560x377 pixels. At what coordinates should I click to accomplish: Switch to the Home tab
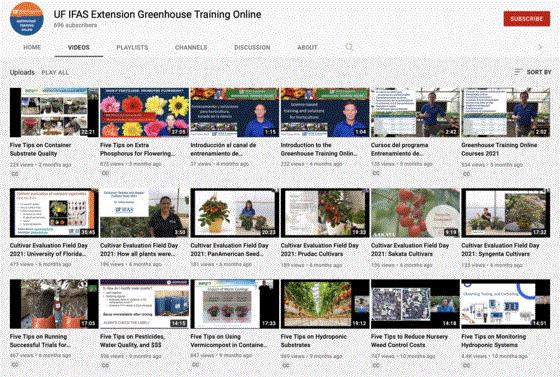click(32, 47)
